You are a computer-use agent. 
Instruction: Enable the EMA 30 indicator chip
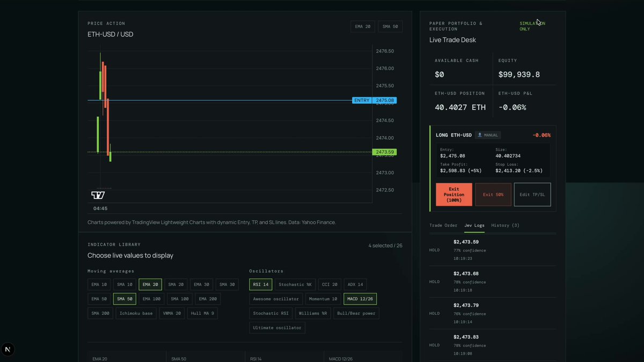click(202, 284)
